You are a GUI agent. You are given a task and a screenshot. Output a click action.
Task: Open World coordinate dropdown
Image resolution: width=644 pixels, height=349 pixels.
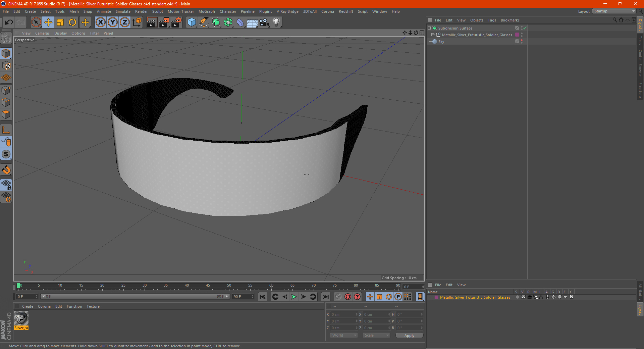click(x=344, y=335)
